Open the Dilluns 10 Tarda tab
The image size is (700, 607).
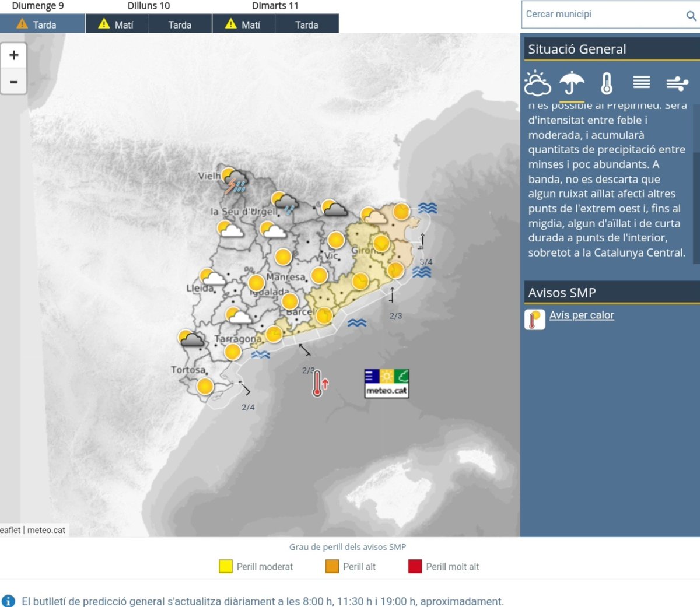point(180,24)
